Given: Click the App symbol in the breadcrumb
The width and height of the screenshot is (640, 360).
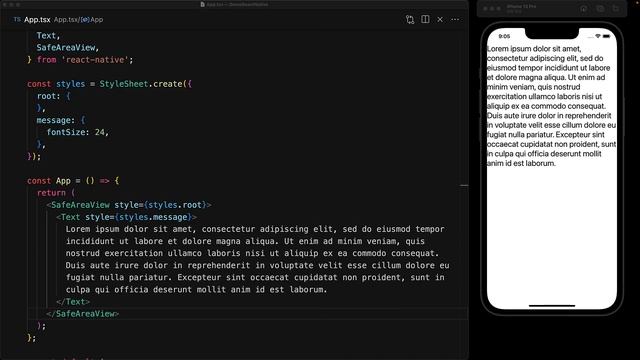Looking at the screenshot, I should click(x=92, y=20).
